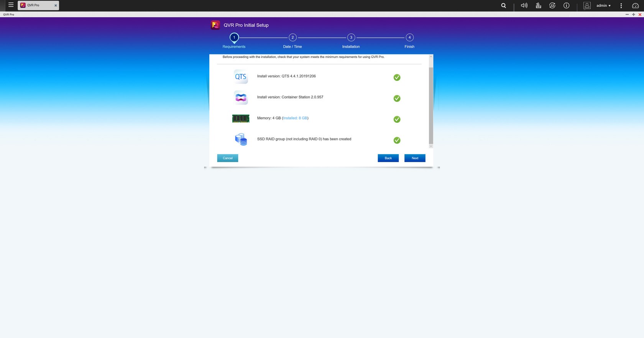644x338 pixels.
Task: Click the Cancel button
Action: tap(228, 158)
